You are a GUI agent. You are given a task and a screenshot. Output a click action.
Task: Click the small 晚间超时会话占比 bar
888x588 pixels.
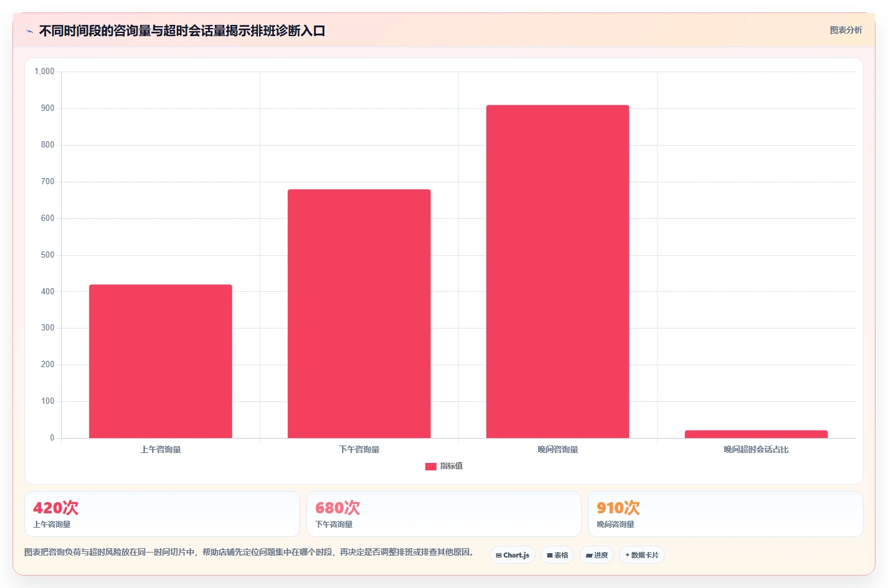(757, 434)
